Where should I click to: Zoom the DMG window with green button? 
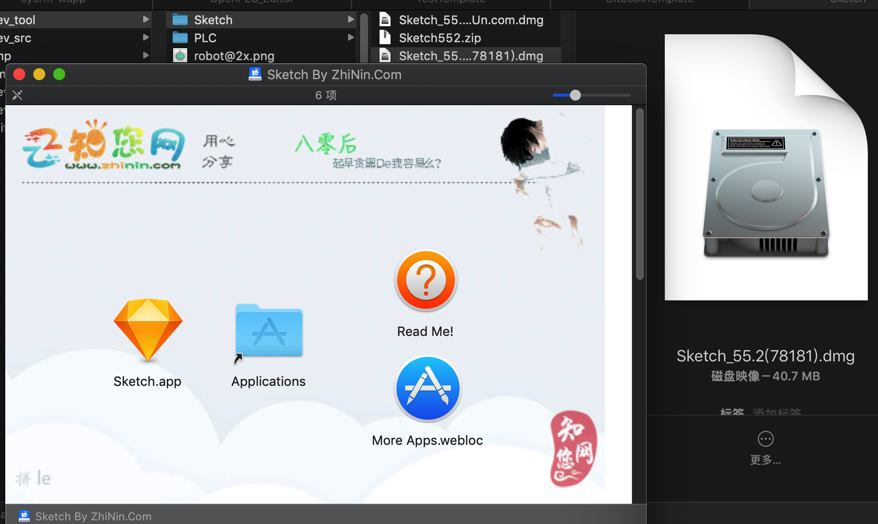pos(59,74)
